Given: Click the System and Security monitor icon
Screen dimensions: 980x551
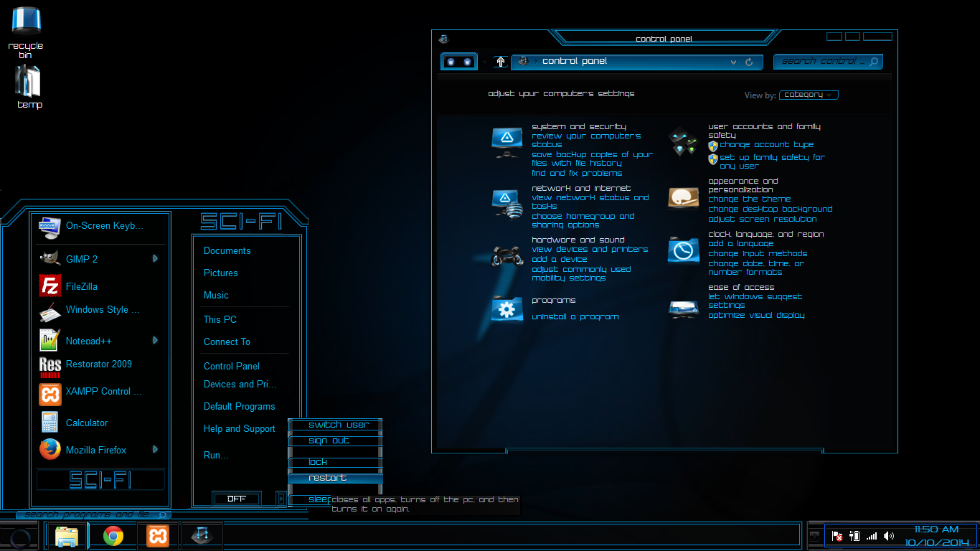Looking at the screenshot, I should [x=507, y=142].
